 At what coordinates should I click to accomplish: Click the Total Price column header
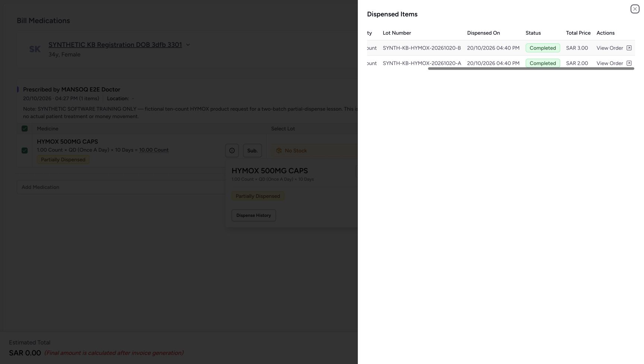pyautogui.click(x=578, y=33)
